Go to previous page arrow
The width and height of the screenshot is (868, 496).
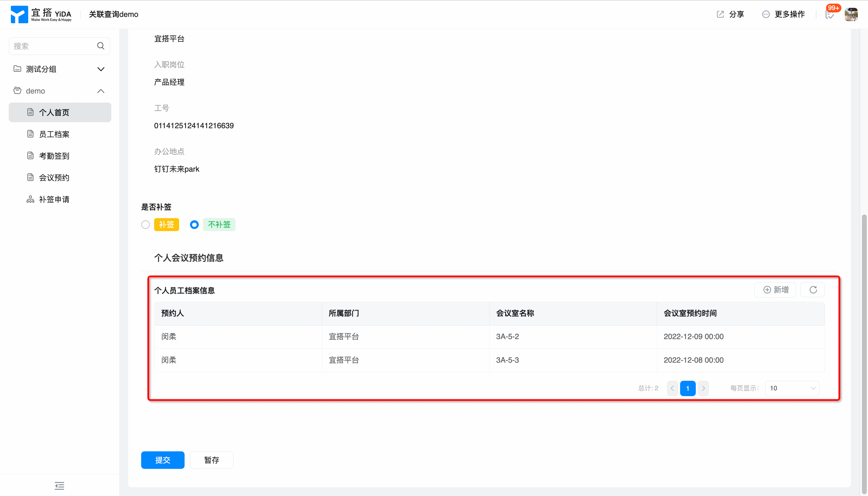[x=672, y=388]
